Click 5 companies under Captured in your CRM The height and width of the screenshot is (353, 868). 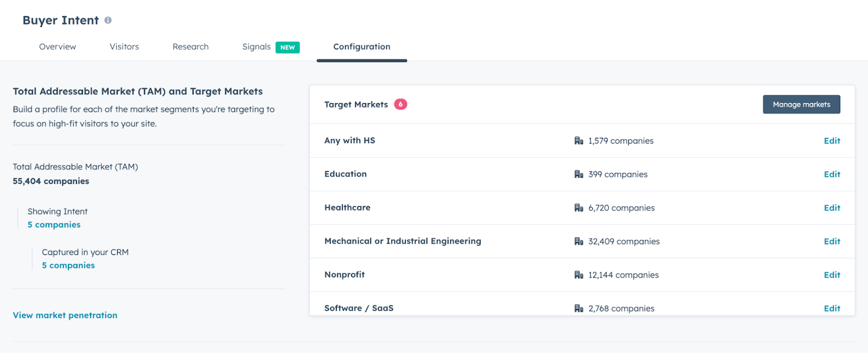(68, 265)
